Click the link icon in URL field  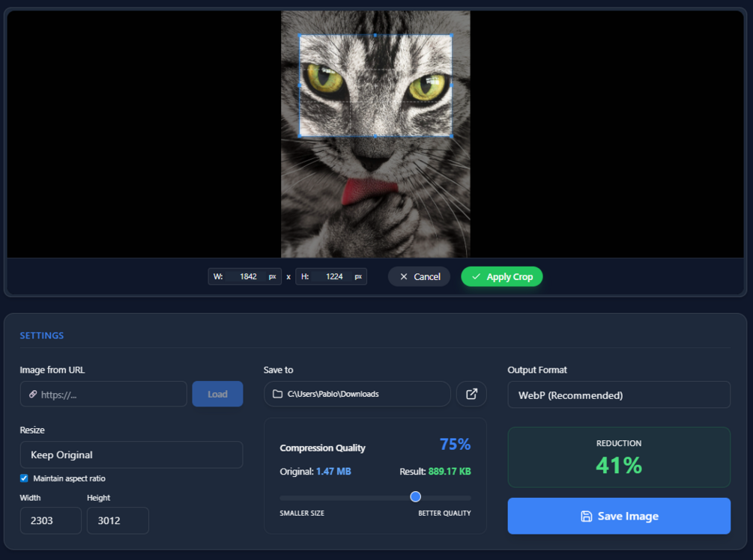[x=33, y=395]
